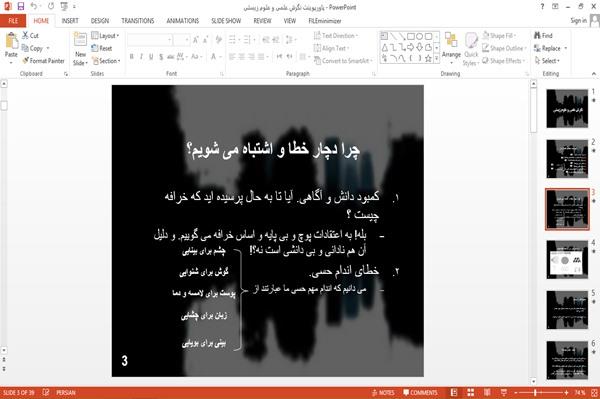The height and width of the screenshot is (399, 600).
Task: Open Select dropdown in Editing
Action: (547, 61)
